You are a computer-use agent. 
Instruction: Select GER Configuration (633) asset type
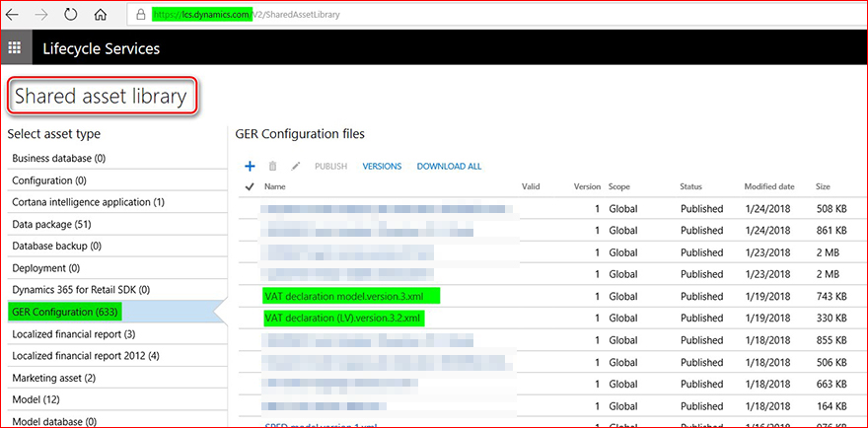click(x=116, y=313)
